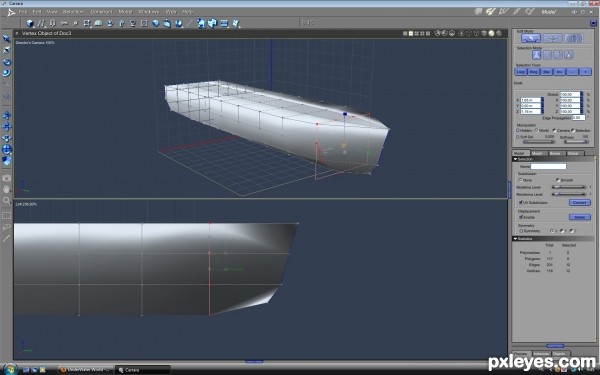This screenshot has width=600, height=375.
Task: Click the Windows Start button
Action: [10, 369]
